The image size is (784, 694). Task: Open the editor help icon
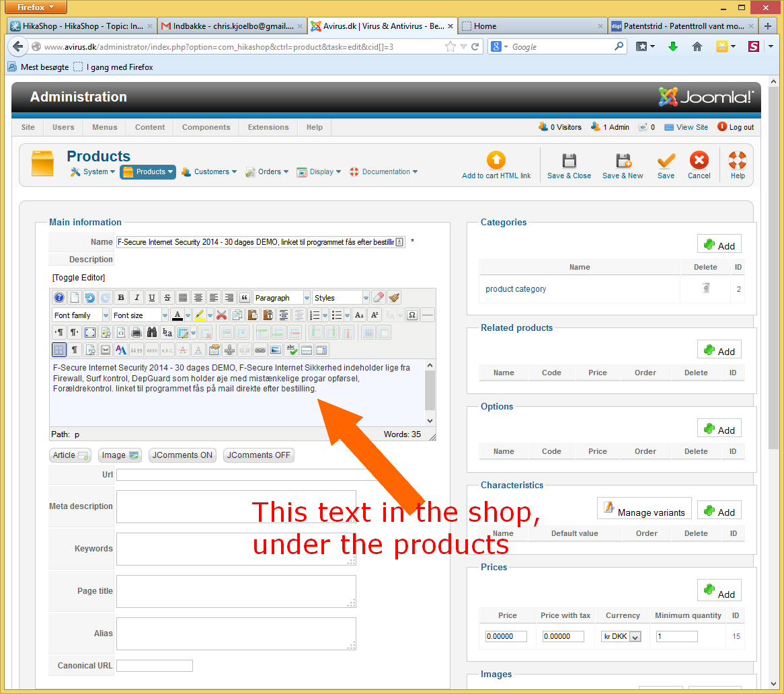(x=59, y=298)
